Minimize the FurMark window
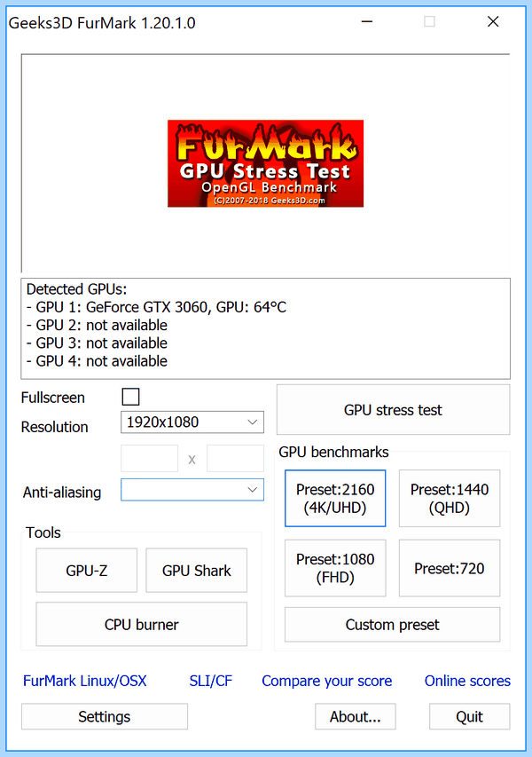Screen dimensions: 532x757 point(367,21)
